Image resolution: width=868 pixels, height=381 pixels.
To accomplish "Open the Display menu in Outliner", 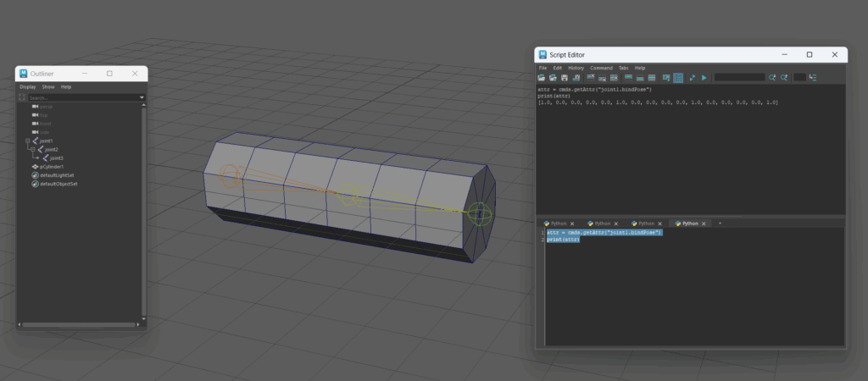I will coord(28,86).
